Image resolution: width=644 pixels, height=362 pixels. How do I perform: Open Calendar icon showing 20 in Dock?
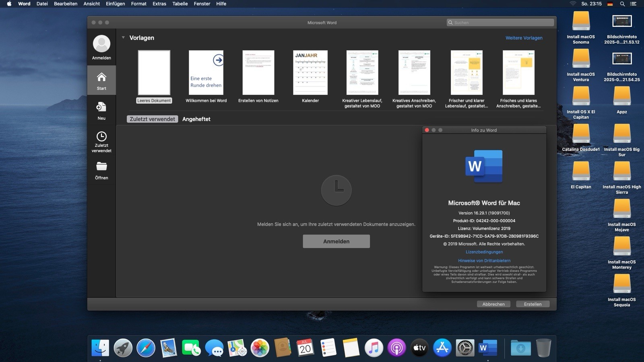[x=305, y=348]
